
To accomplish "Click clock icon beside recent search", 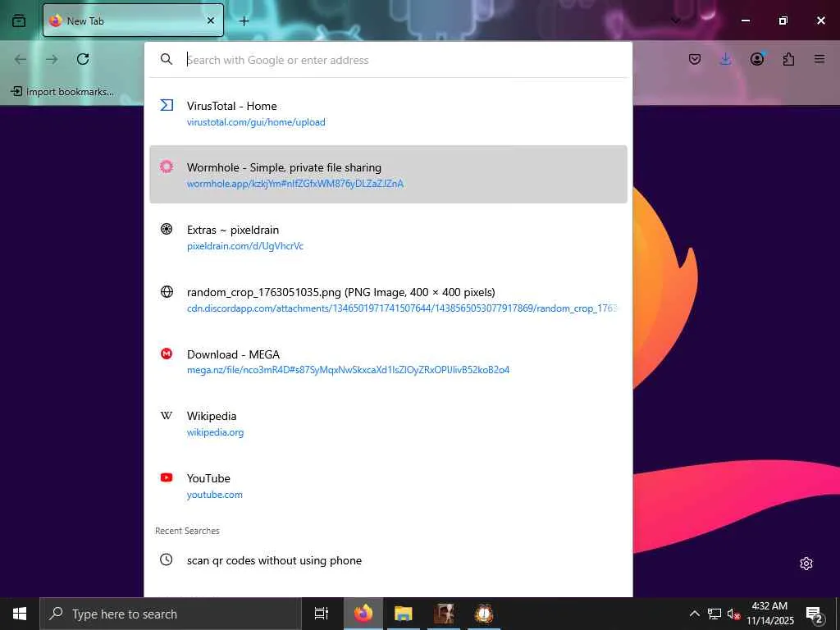I will (167, 559).
